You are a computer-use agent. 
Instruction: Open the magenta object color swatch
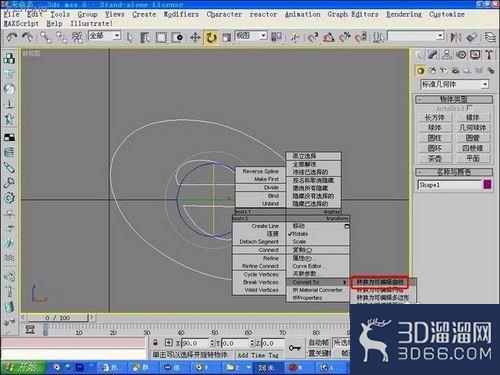coord(487,185)
